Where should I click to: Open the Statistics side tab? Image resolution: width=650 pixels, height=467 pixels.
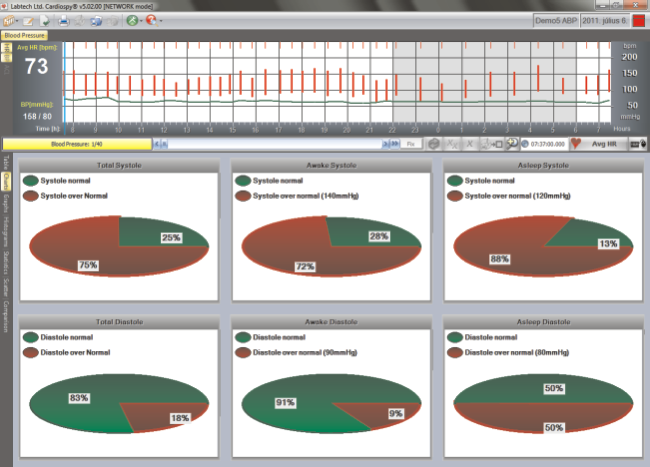point(6,262)
